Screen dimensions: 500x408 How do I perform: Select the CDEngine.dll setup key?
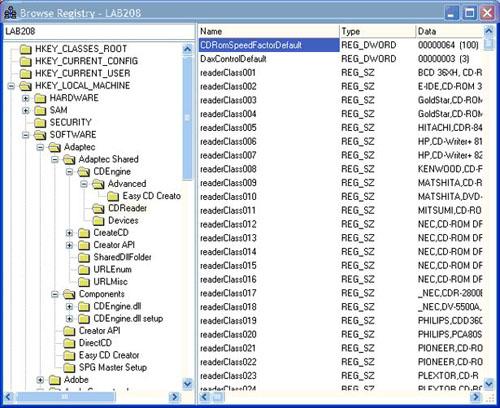(x=128, y=319)
